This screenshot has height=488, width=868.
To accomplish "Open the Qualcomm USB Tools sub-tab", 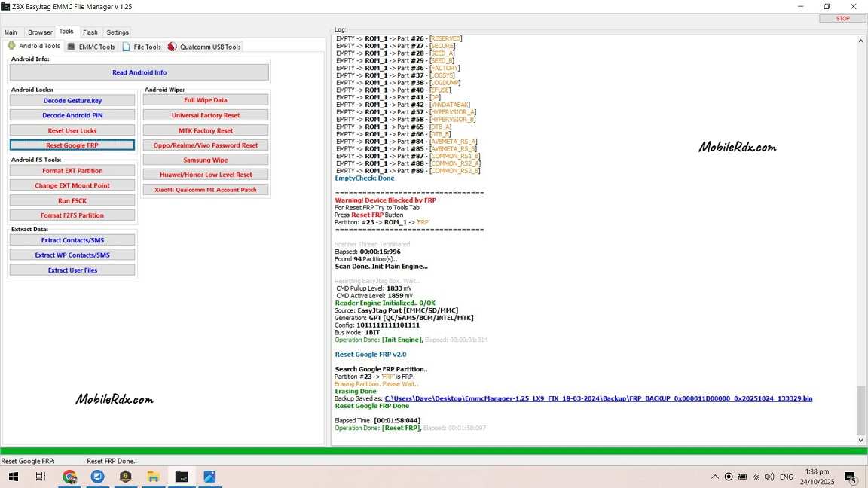I will click(204, 47).
